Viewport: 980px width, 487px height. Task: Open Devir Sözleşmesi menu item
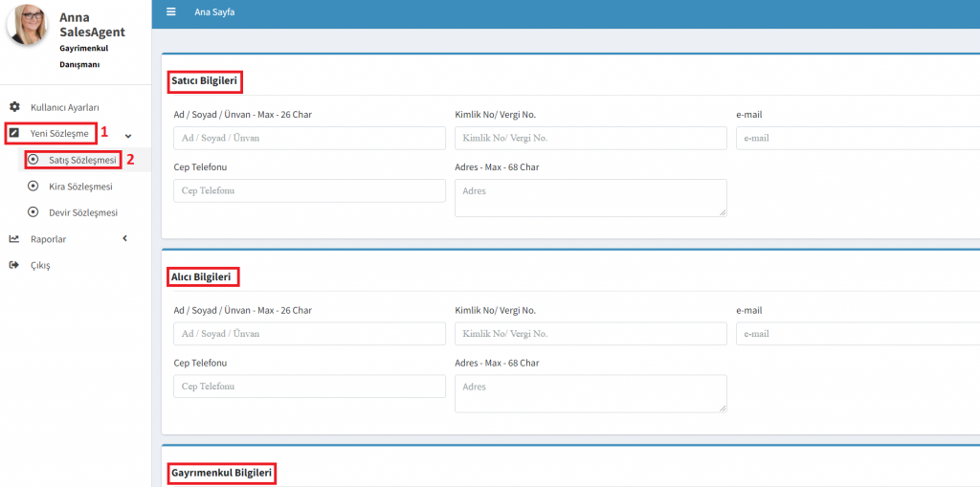83,212
